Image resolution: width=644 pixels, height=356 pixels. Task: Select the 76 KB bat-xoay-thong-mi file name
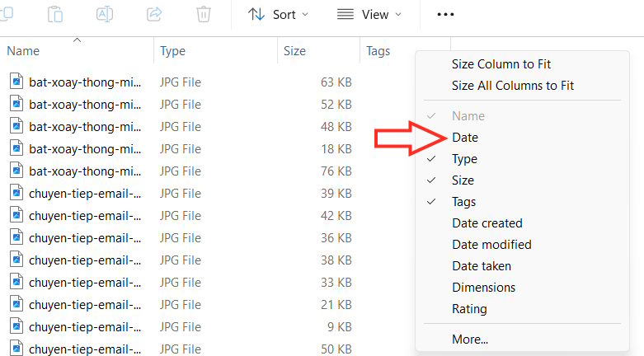tap(85, 171)
